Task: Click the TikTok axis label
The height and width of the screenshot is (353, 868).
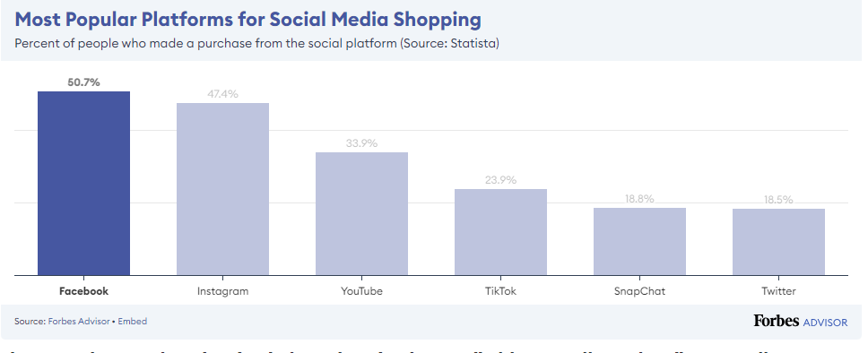Action: pyautogui.click(x=500, y=291)
